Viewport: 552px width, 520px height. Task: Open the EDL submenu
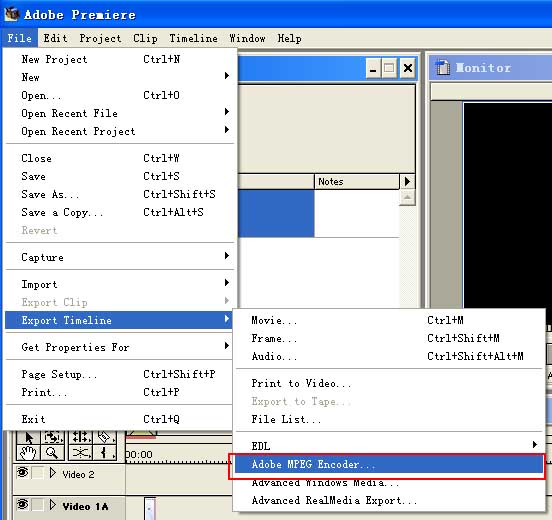click(x=389, y=446)
